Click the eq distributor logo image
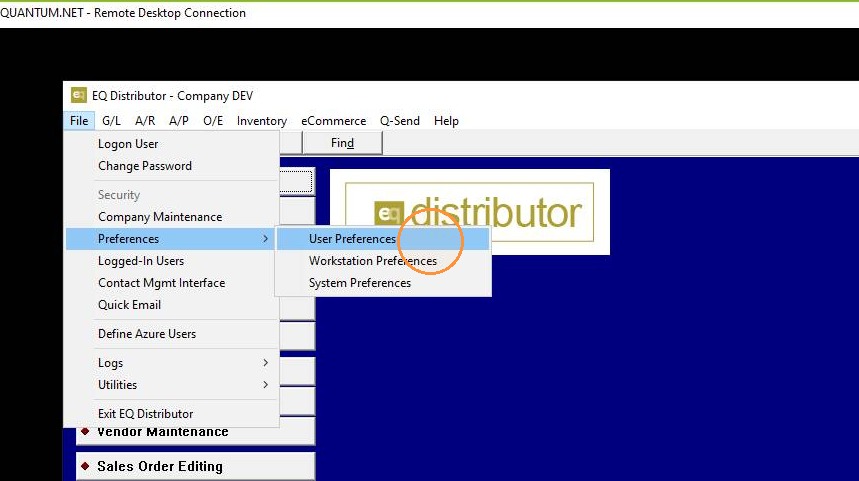 point(469,212)
